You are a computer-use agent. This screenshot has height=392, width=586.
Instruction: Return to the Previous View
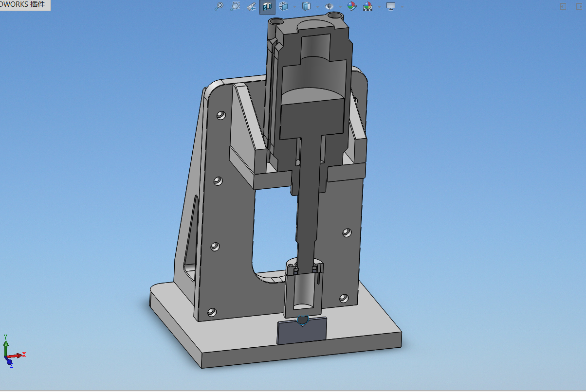point(251,6)
